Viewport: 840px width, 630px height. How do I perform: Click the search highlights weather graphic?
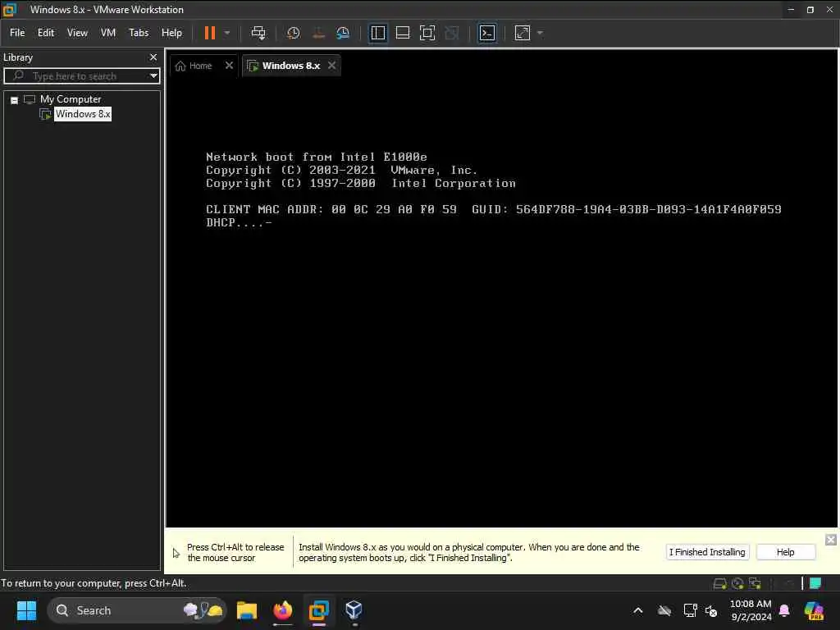[x=203, y=609]
